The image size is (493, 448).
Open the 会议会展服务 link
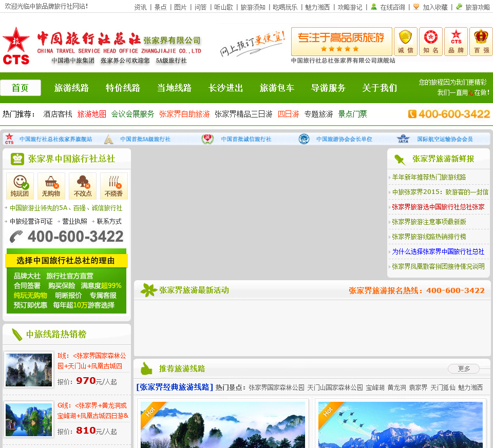click(132, 114)
